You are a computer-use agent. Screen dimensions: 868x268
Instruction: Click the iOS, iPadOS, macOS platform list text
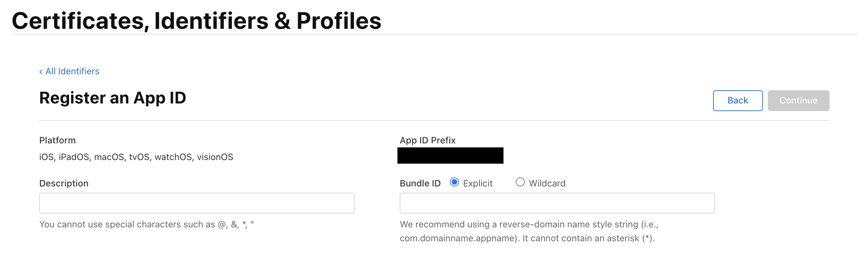[136, 157]
